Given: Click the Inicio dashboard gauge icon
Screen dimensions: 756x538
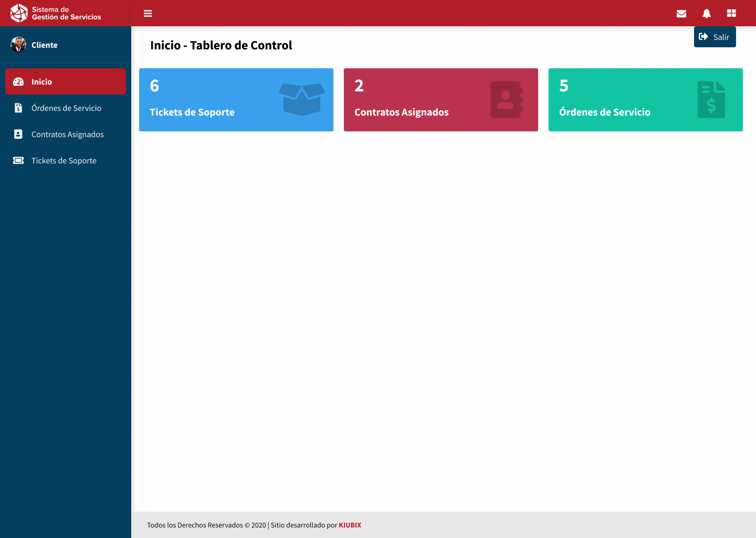Looking at the screenshot, I should tap(18, 82).
